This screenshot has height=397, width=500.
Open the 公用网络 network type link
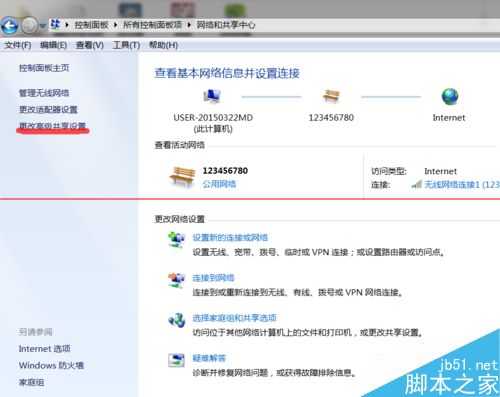[x=219, y=184]
